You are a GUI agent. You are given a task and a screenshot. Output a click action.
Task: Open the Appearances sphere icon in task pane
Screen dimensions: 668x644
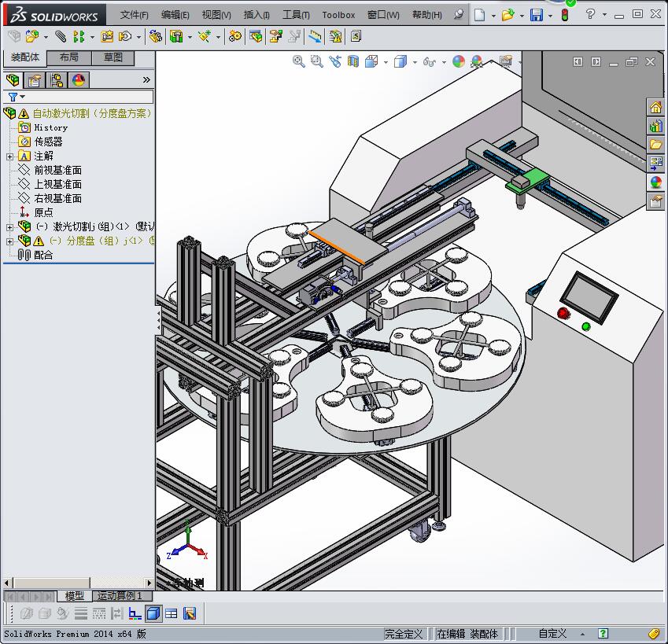coord(655,182)
